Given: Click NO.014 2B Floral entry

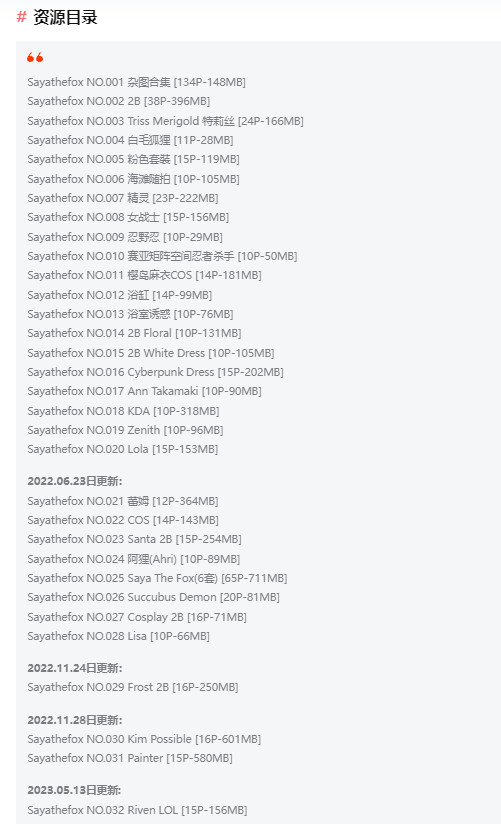Looking at the screenshot, I should 134,333.
